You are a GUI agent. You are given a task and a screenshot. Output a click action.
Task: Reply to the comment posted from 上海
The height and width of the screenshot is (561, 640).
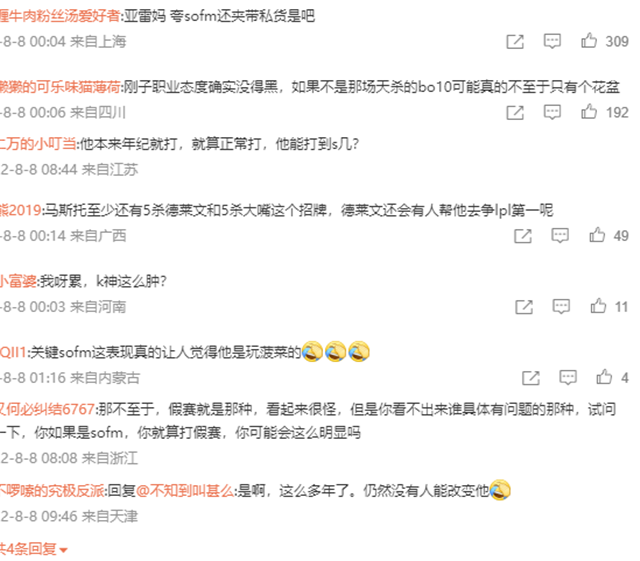pos(552,41)
